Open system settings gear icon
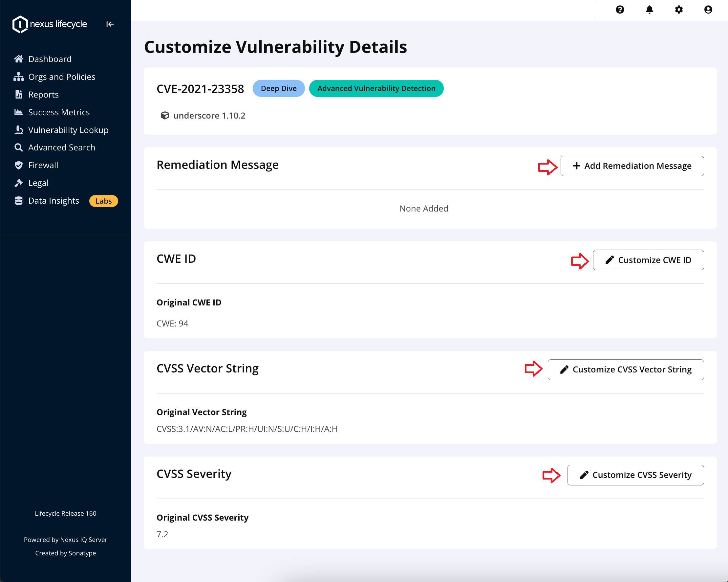Image resolution: width=728 pixels, height=582 pixels. point(679,10)
